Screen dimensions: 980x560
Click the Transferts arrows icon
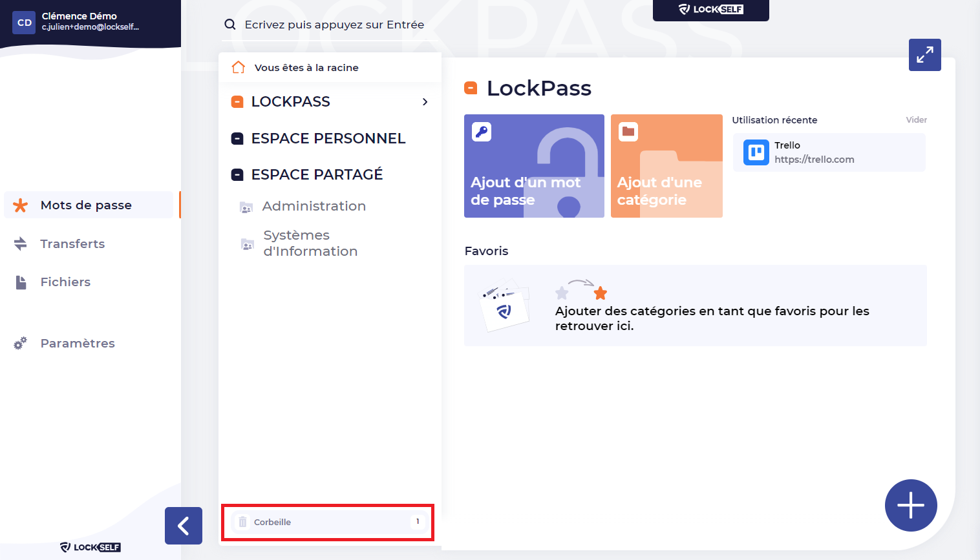click(21, 244)
